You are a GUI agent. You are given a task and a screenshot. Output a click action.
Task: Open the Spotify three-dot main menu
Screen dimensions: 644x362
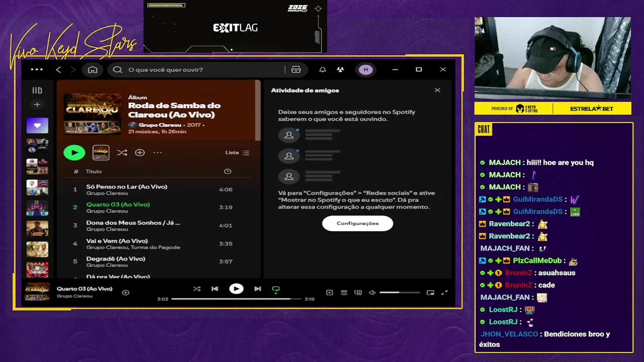pos(37,69)
